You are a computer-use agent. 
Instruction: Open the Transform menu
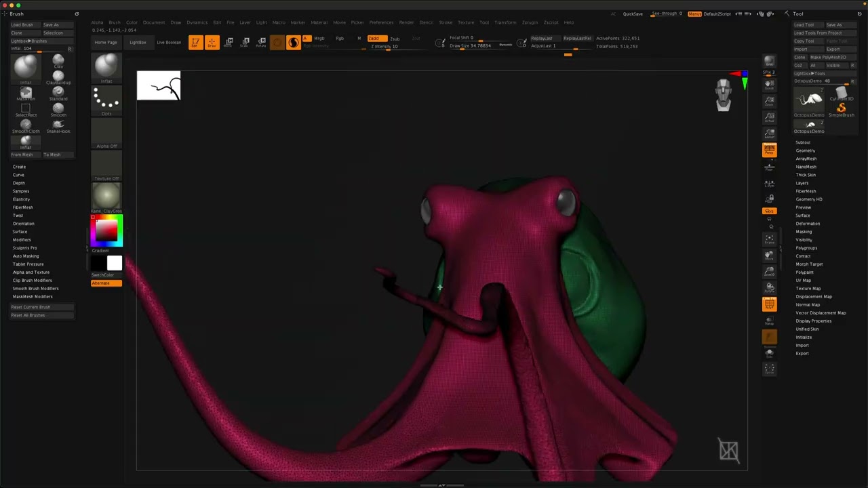click(x=505, y=22)
